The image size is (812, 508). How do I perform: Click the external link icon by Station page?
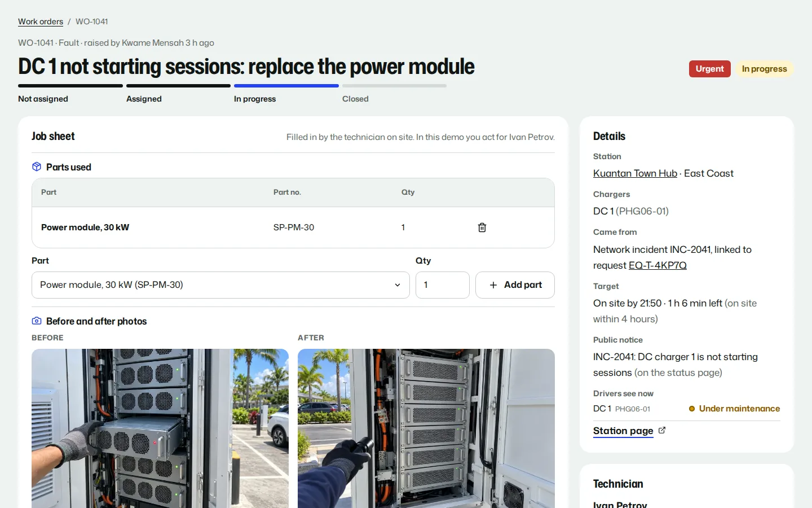click(662, 430)
